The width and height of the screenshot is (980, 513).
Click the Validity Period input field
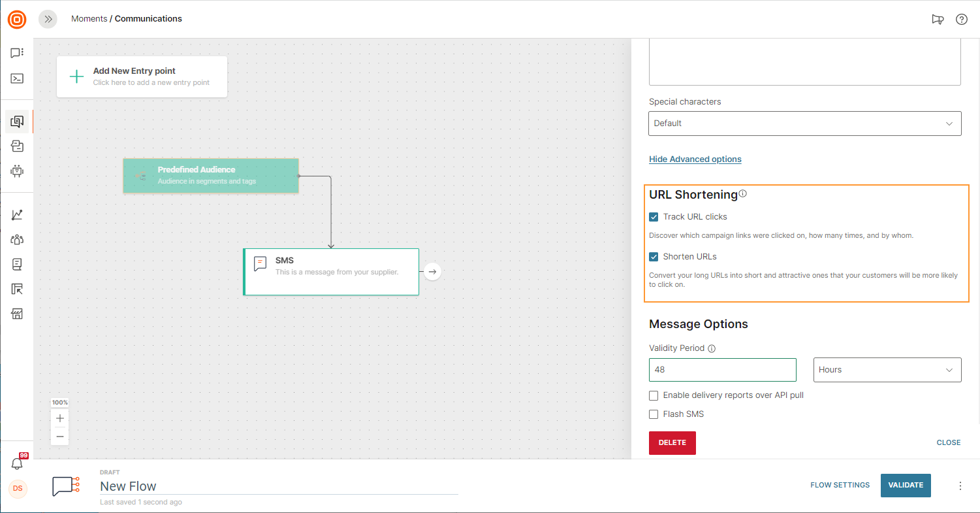[x=722, y=370]
